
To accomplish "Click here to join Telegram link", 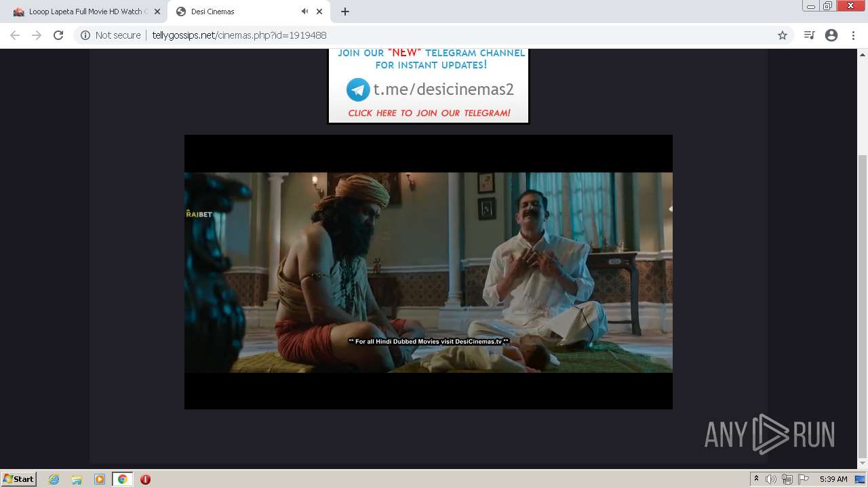I will tap(429, 113).
